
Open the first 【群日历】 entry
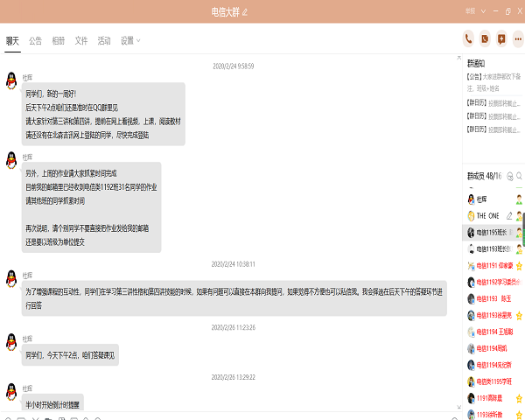[493, 103]
